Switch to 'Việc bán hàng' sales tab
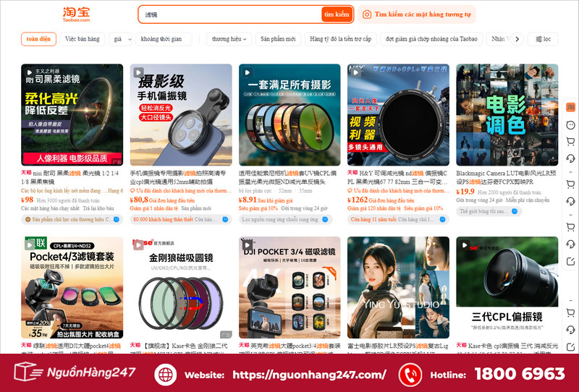Viewport: 579px width, 392px height. click(83, 39)
